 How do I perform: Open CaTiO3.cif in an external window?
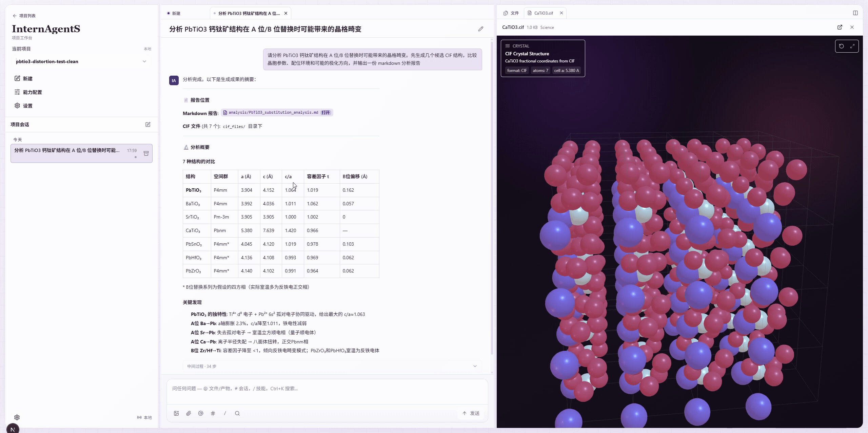click(840, 27)
